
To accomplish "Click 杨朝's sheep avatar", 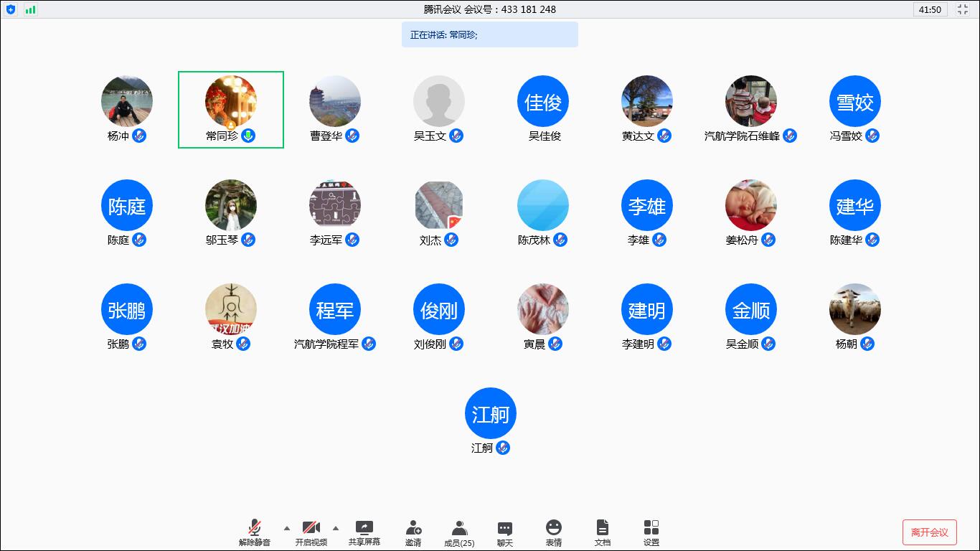I will coord(854,309).
